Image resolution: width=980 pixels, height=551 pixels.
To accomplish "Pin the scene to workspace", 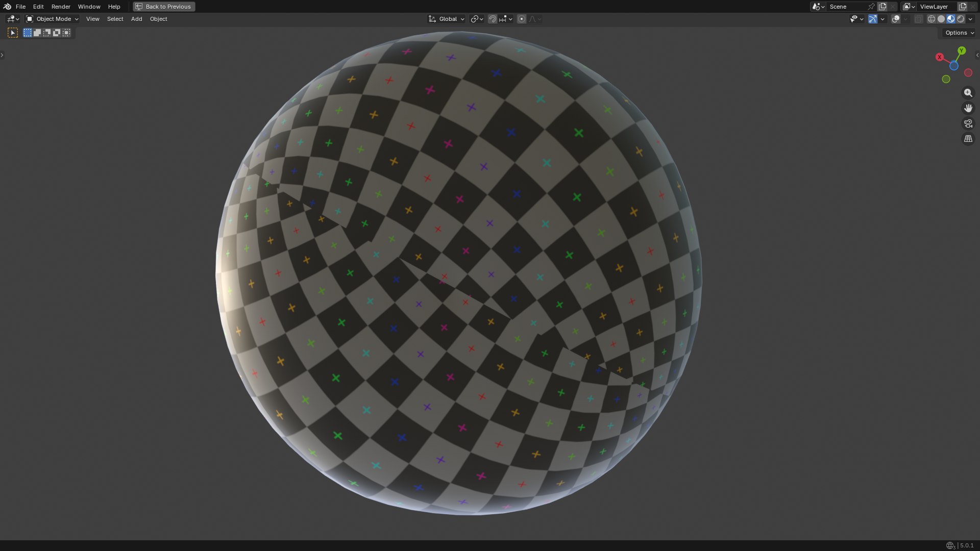I will [x=871, y=7].
